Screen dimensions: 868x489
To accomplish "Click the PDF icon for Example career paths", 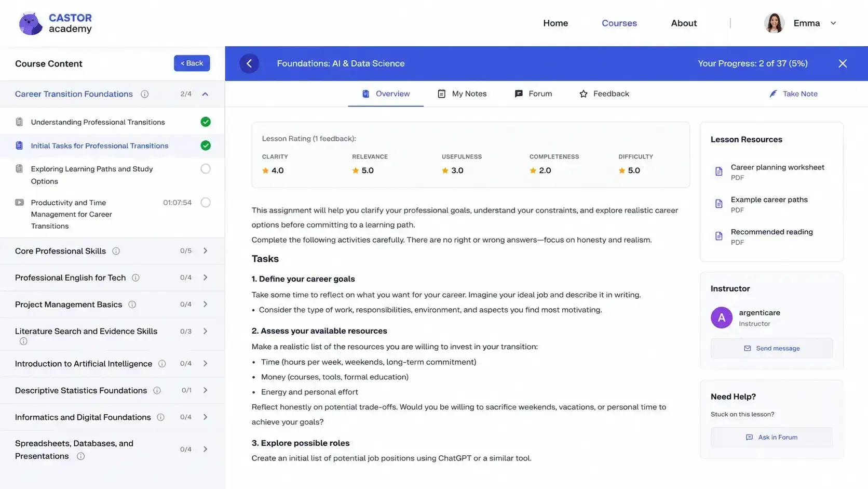I will [x=719, y=204].
